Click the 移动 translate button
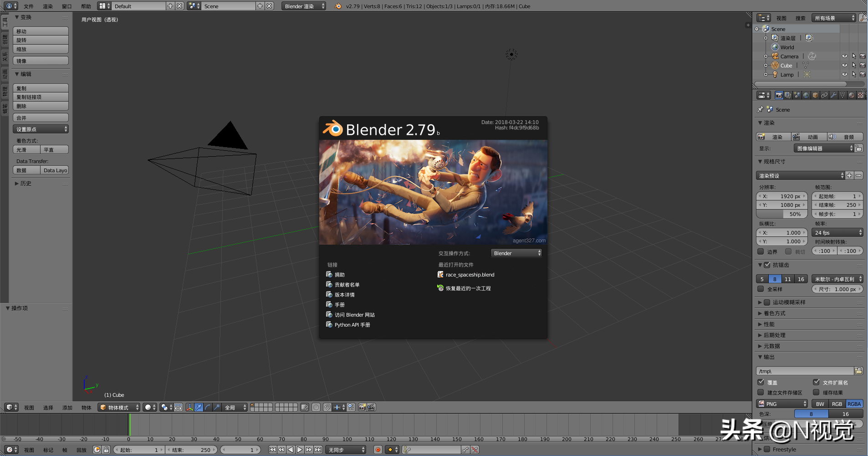The height and width of the screenshot is (456, 868). tap(41, 31)
